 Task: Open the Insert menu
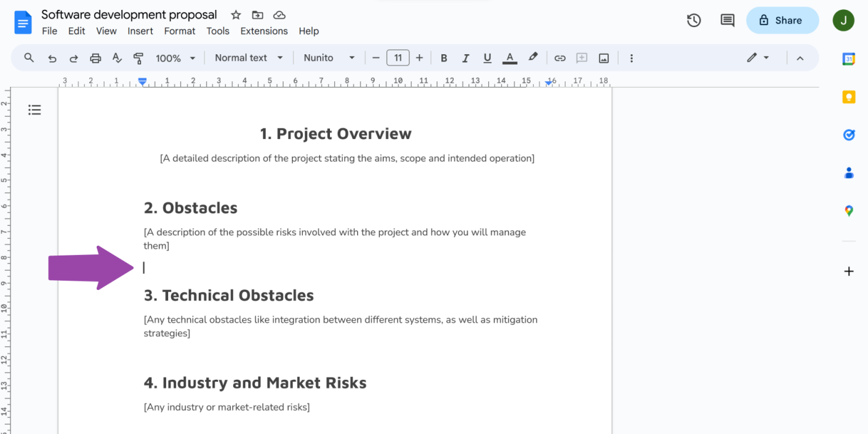tap(140, 31)
